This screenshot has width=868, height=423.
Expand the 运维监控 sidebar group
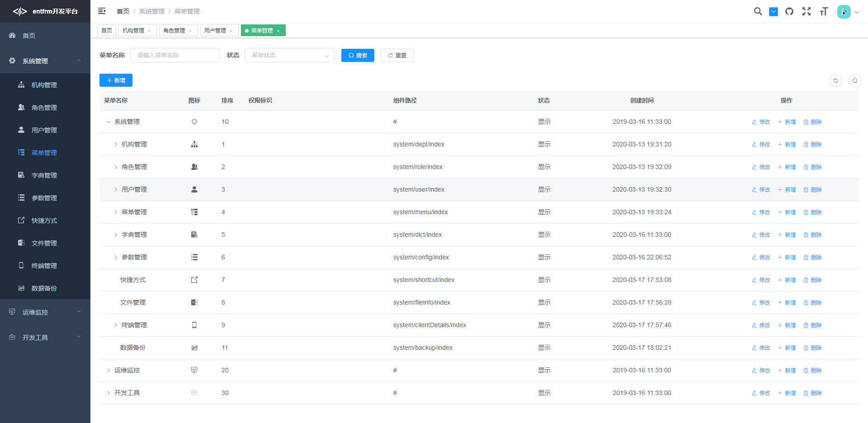(45, 312)
